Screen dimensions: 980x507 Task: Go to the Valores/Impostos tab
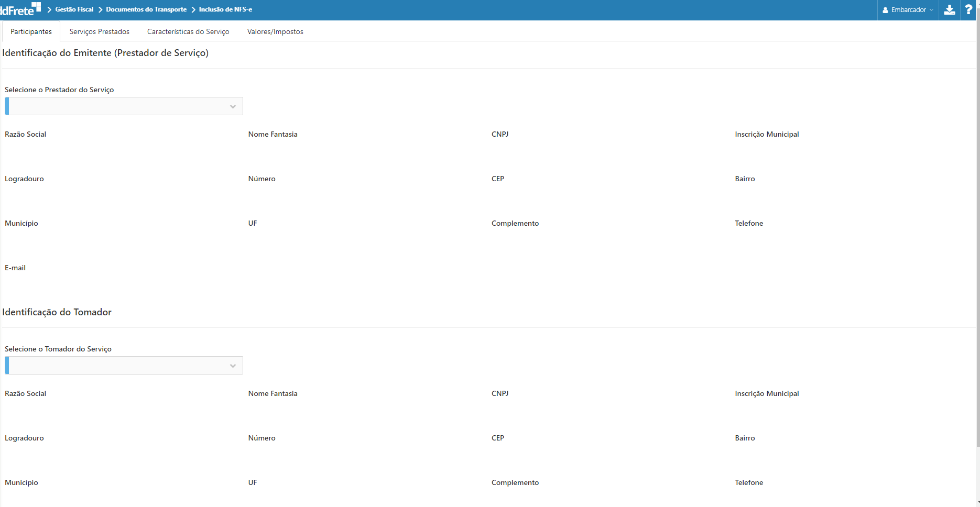(x=275, y=31)
